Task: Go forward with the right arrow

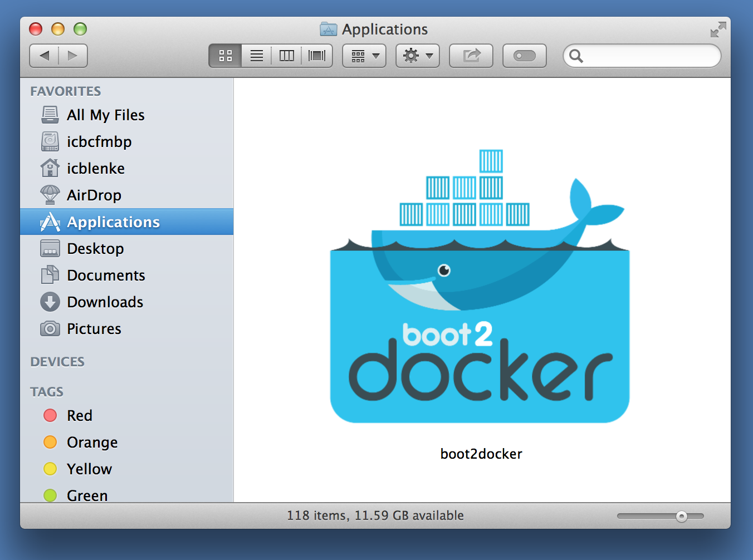Action: [x=73, y=56]
